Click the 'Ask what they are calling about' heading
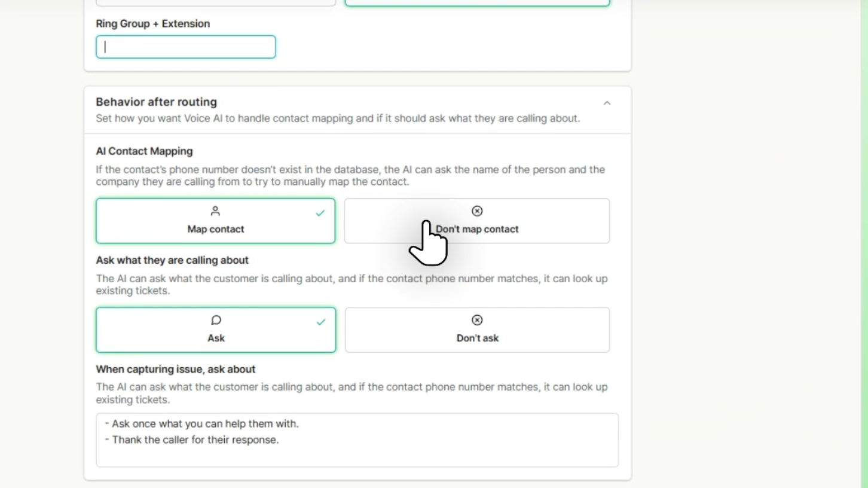Viewport: 868px width, 488px height. (172, 261)
